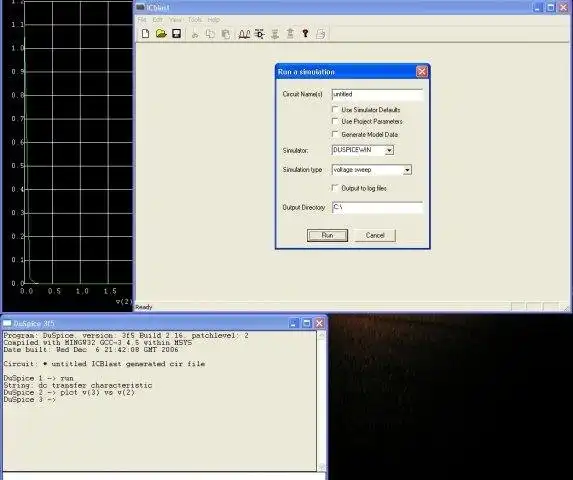Screen dimensions: 573x480
Task: Save using the floppy disk icon
Action: coord(177,34)
